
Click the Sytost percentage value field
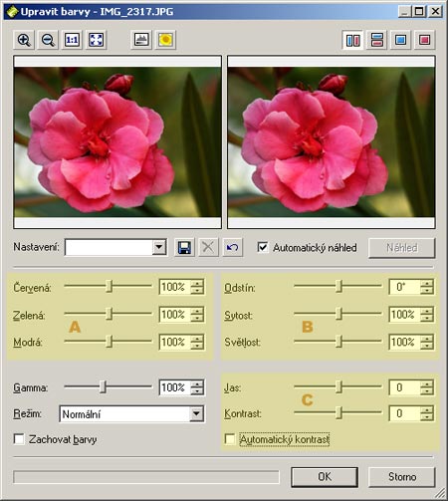coord(404,315)
